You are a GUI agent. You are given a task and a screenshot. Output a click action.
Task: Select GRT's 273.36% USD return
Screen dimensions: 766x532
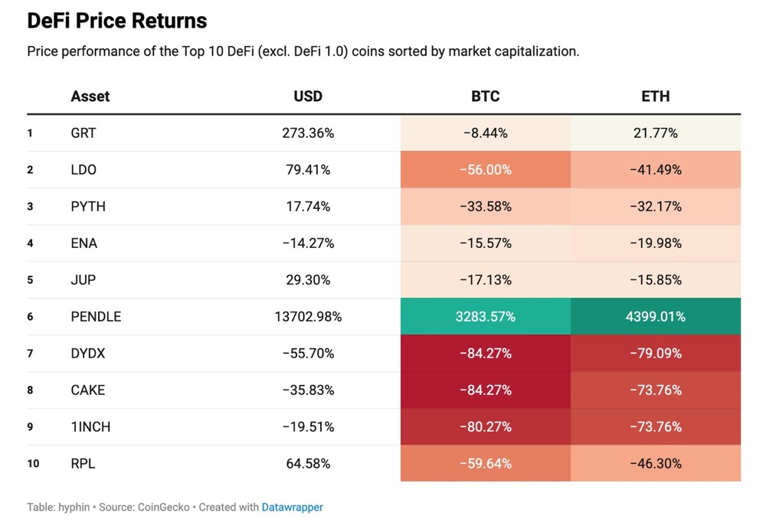coord(308,133)
